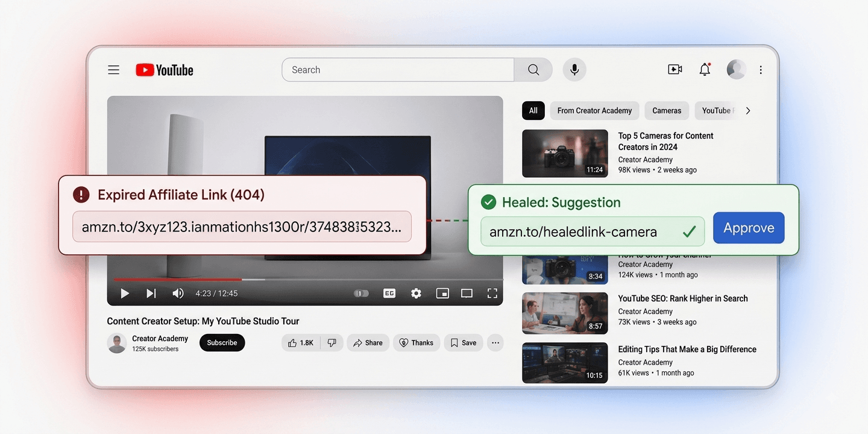Screen dimensions: 868x434
Task: Toggle closed captions
Action: tap(389, 294)
